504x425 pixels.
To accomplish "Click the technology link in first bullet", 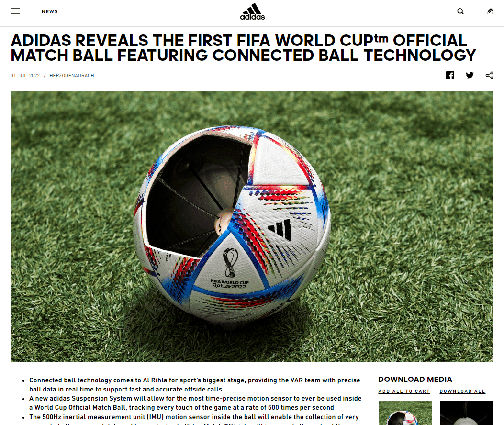I will (94, 380).
